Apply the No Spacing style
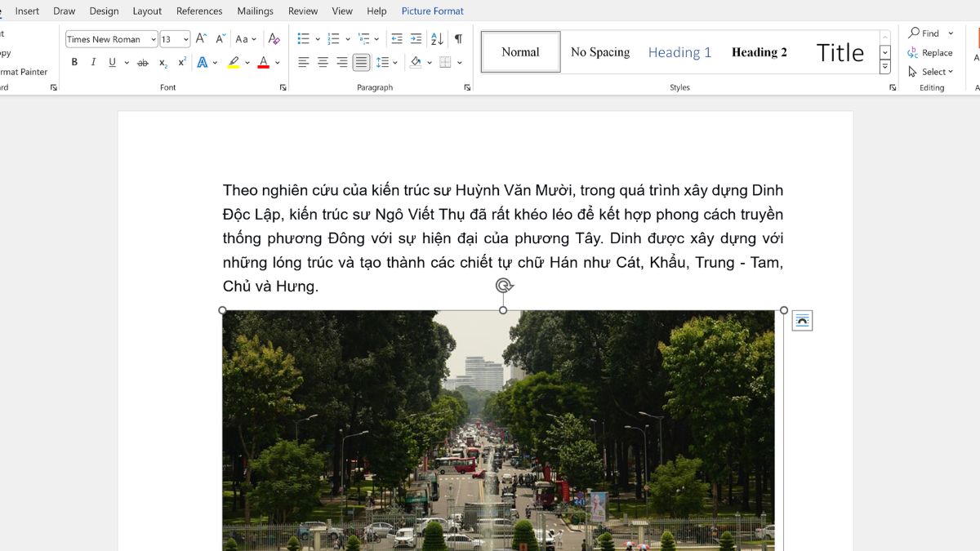980x551 pixels. (x=600, y=52)
